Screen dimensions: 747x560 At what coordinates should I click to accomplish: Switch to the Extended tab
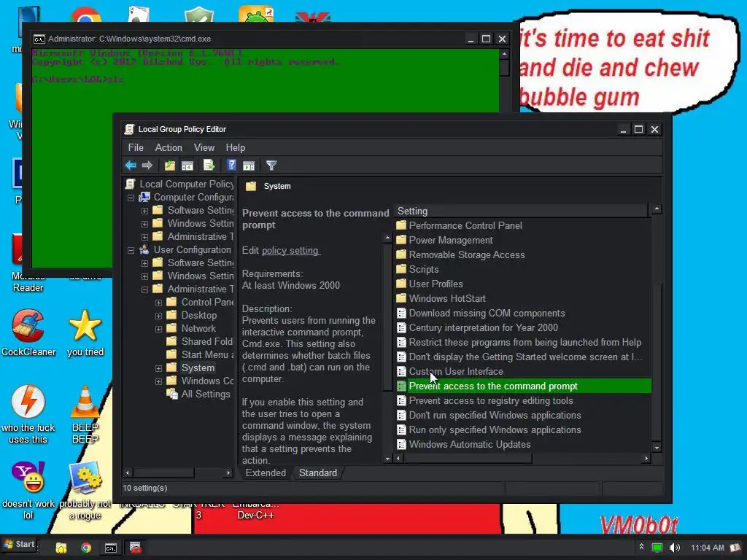pyautogui.click(x=266, y=472)
